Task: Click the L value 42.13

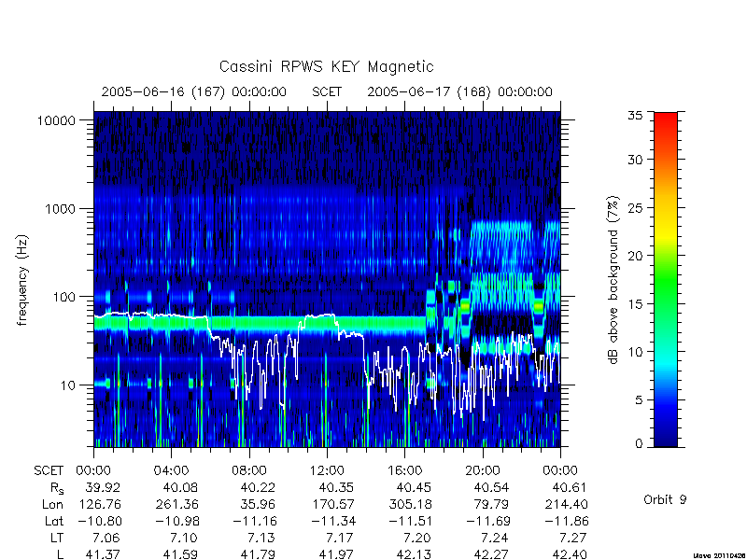Action: coord(414,554)
